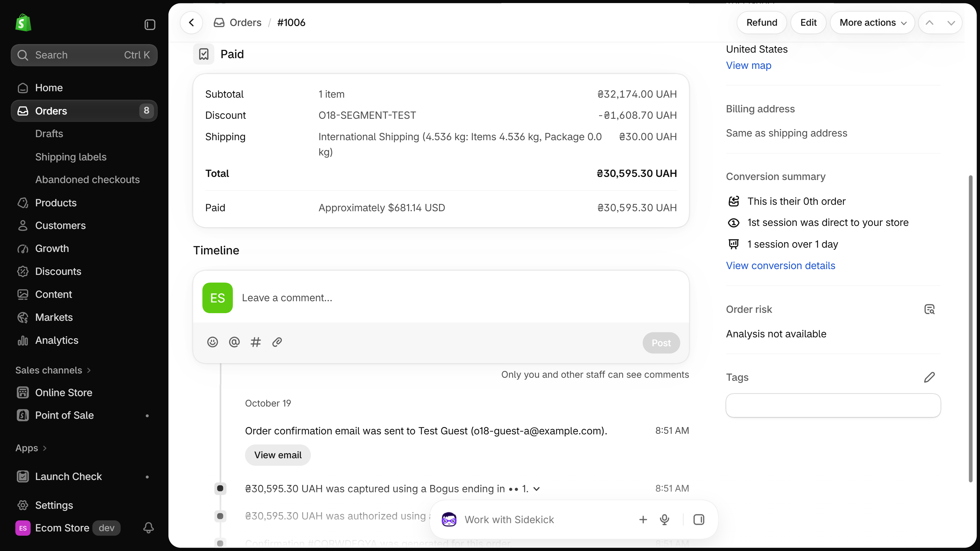Expand the Apps section

(31, 448)
